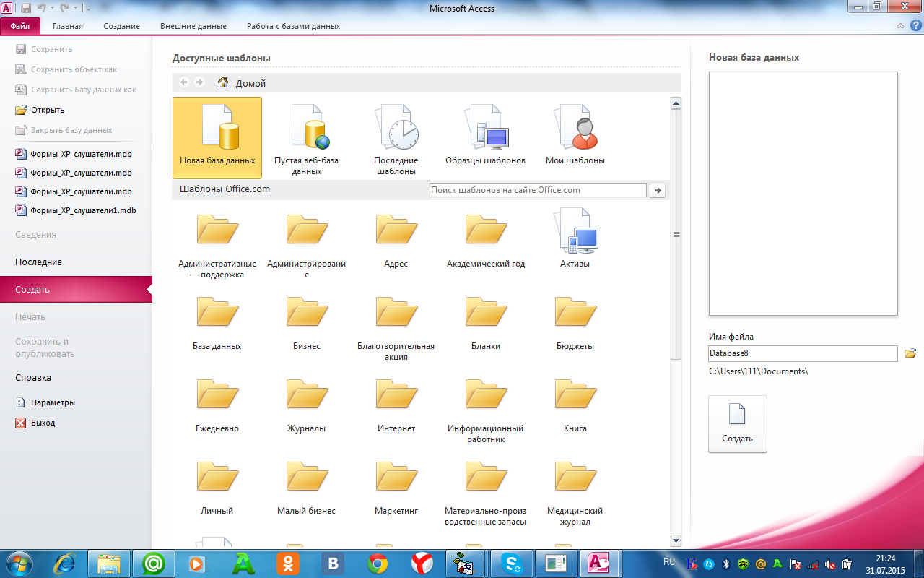Screen dimensions: 924x578
Task: Click the search go arrow button
Action: 658,190
